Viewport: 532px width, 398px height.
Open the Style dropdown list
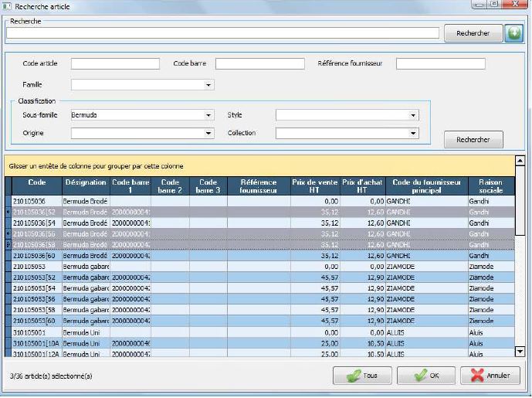click(x=414, y=115)
